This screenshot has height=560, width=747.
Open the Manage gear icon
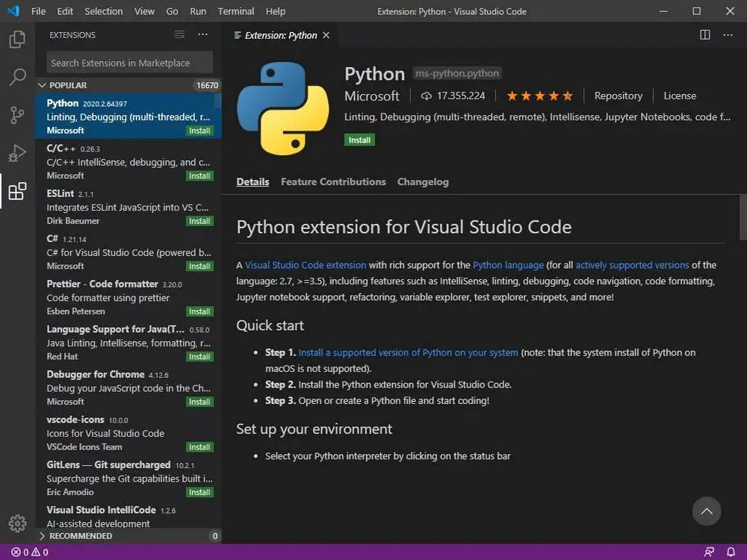[17, 523]
